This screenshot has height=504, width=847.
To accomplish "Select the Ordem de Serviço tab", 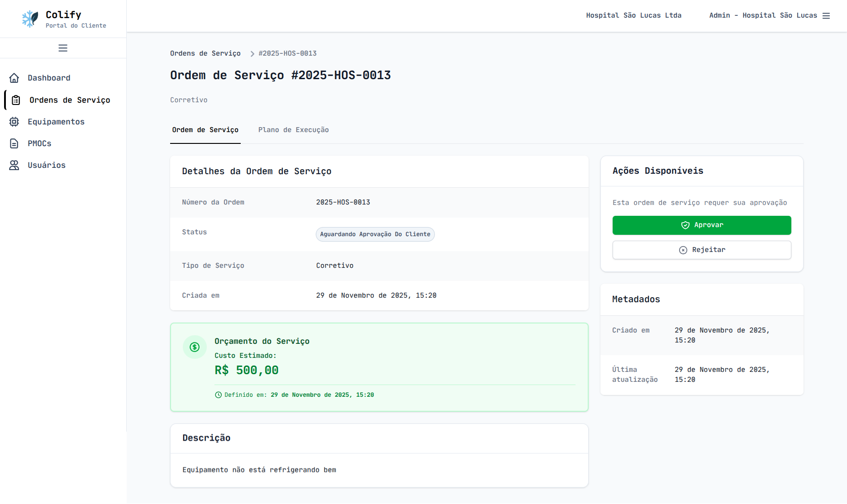I will pyautogui.click(x=205, y=130).
